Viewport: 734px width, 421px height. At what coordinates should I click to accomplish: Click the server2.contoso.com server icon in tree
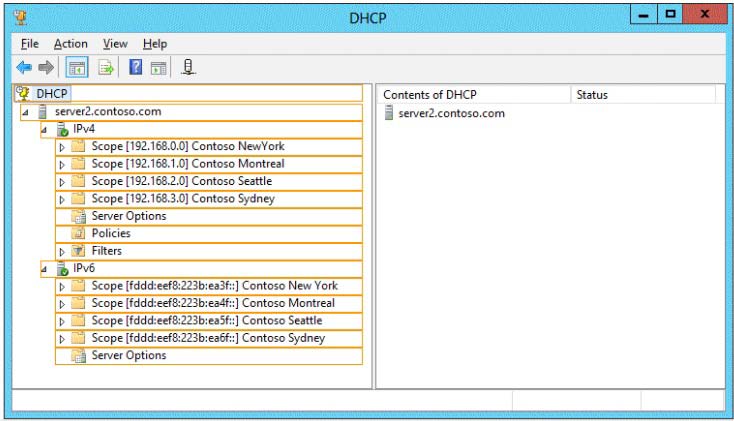point(42,111)
